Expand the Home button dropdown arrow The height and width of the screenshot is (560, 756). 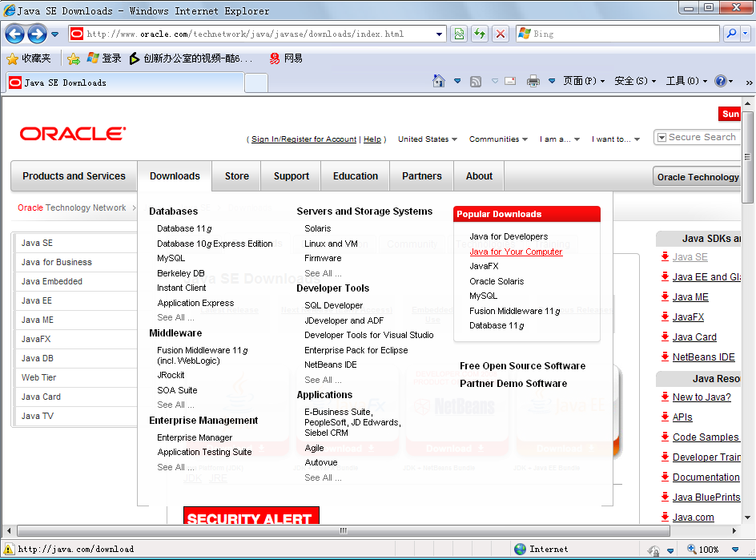(x=457, y=81)
